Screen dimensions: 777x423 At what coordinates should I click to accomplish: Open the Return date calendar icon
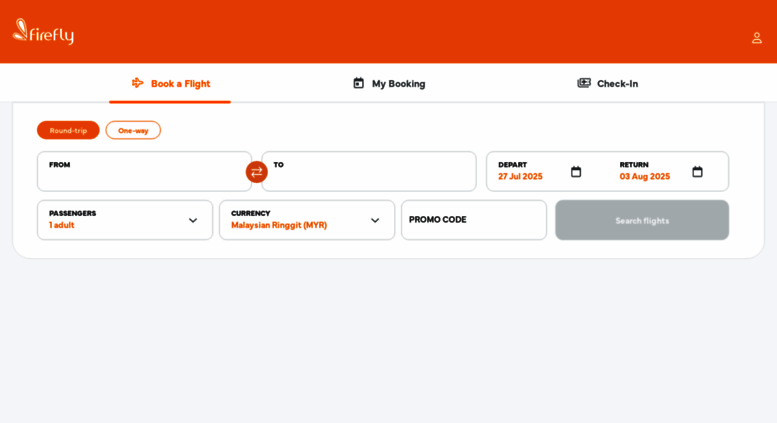697,172
